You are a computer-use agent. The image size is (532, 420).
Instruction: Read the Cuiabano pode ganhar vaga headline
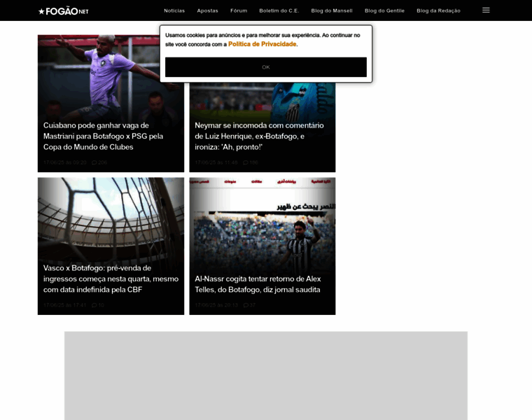click(103, 136)
